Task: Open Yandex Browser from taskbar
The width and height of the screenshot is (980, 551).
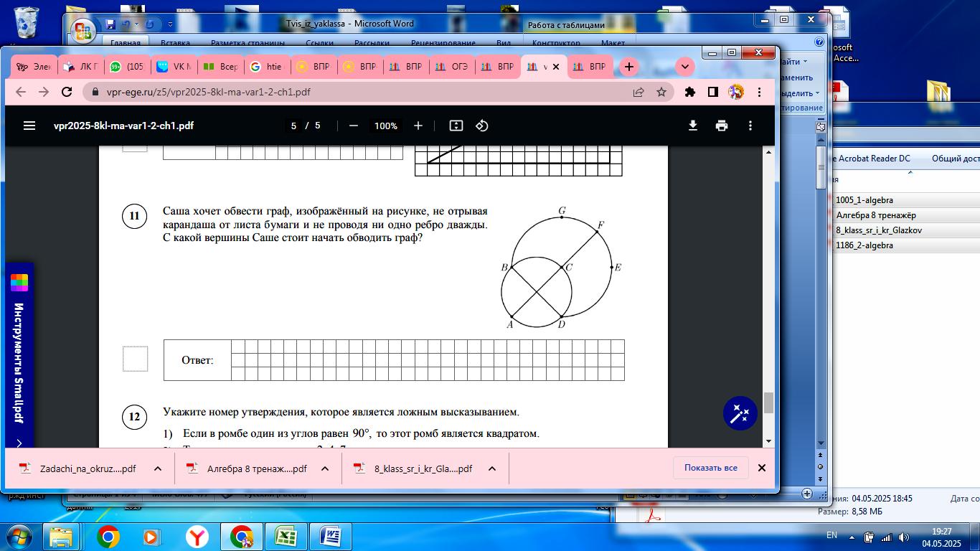Action: 197,537
